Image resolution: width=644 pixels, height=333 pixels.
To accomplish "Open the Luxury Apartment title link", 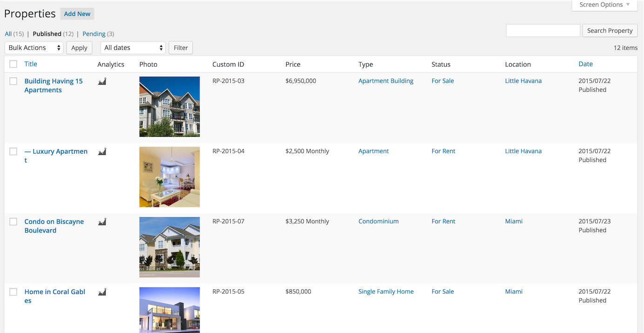I will 56,156.
